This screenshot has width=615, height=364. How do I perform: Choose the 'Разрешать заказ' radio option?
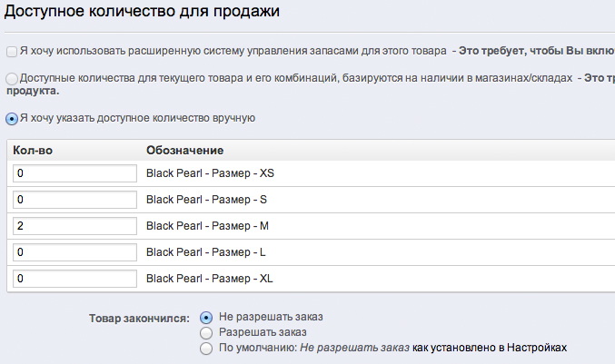[206, 332]
